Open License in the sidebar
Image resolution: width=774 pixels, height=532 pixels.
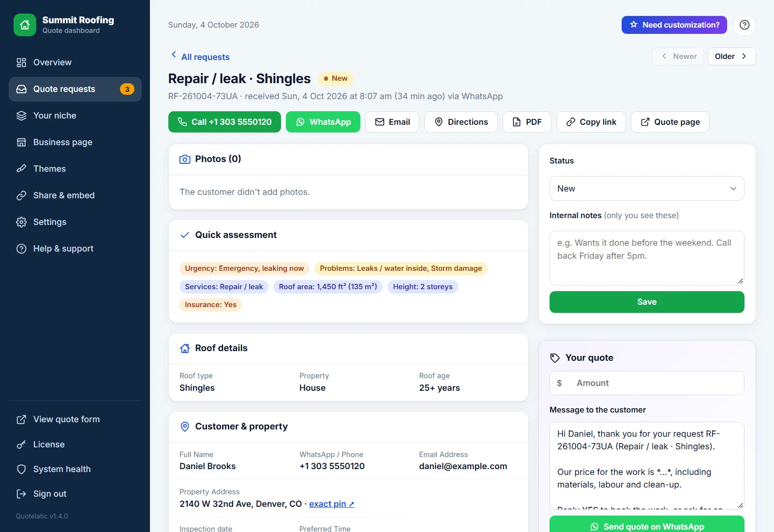[75, 444]
